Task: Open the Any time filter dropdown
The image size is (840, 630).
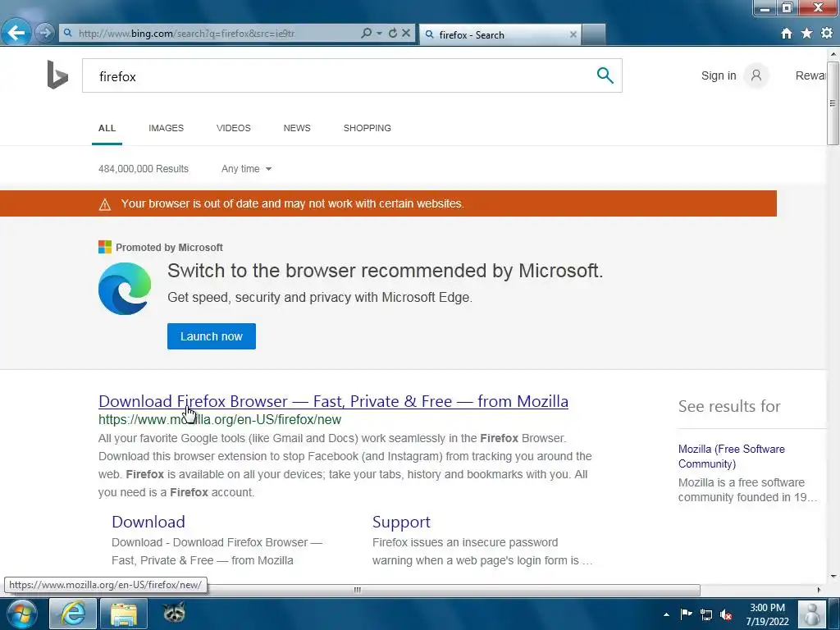Action: 246,169
